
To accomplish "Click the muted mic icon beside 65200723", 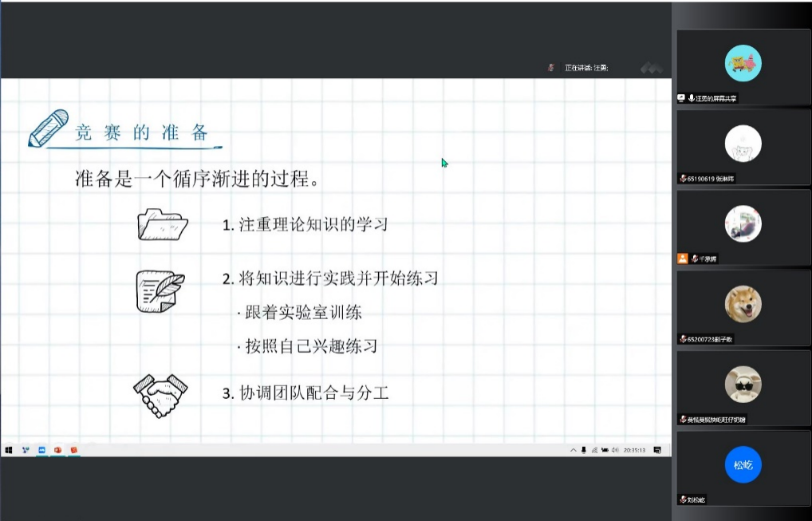I will point(683,339).
